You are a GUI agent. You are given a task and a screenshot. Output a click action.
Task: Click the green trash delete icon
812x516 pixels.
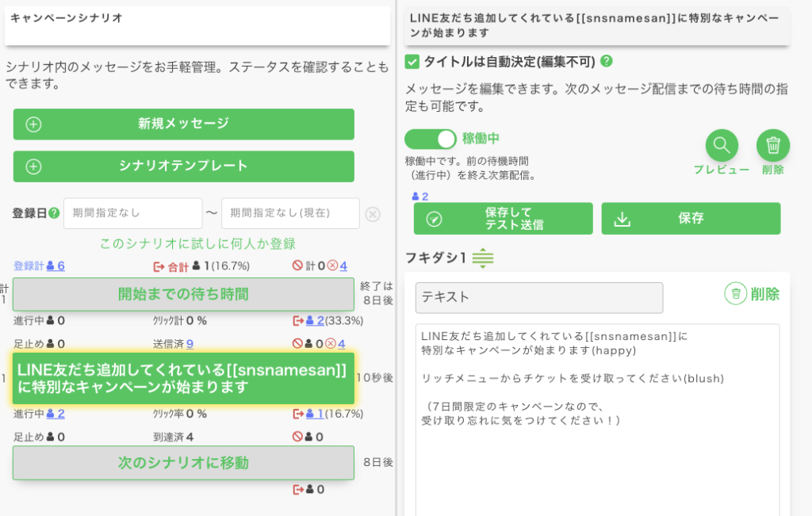click(773, 146)
